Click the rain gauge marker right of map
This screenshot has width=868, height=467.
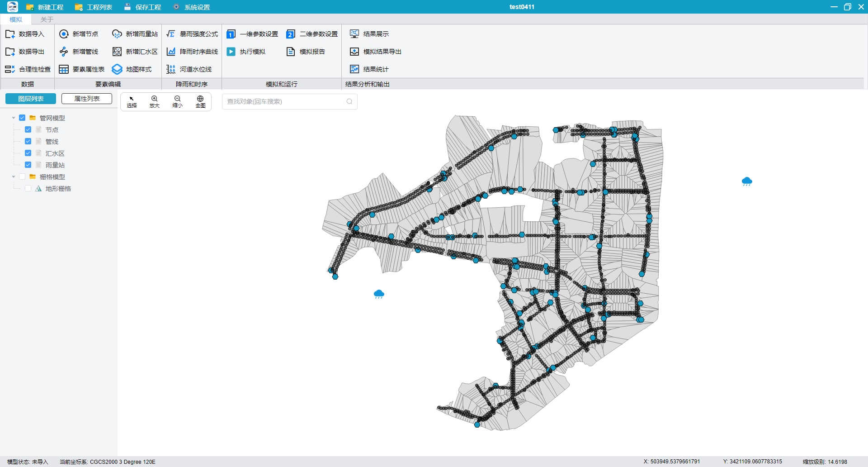coord(747,181)
